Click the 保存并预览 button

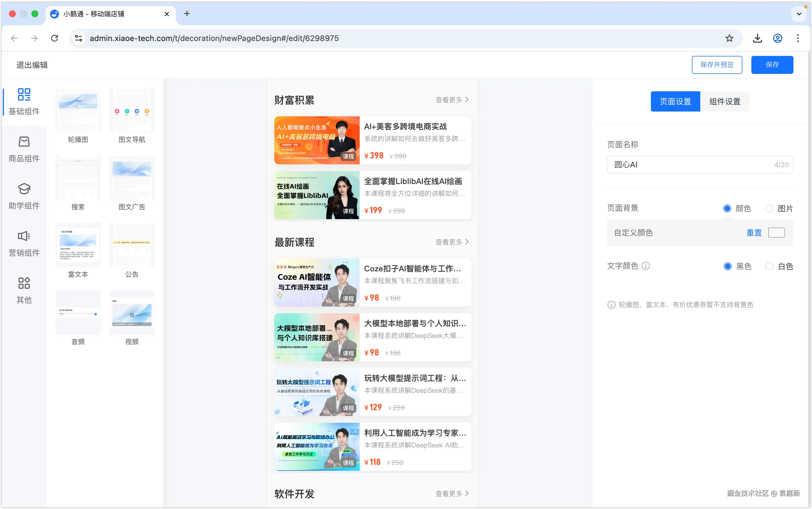coord(717,65)
